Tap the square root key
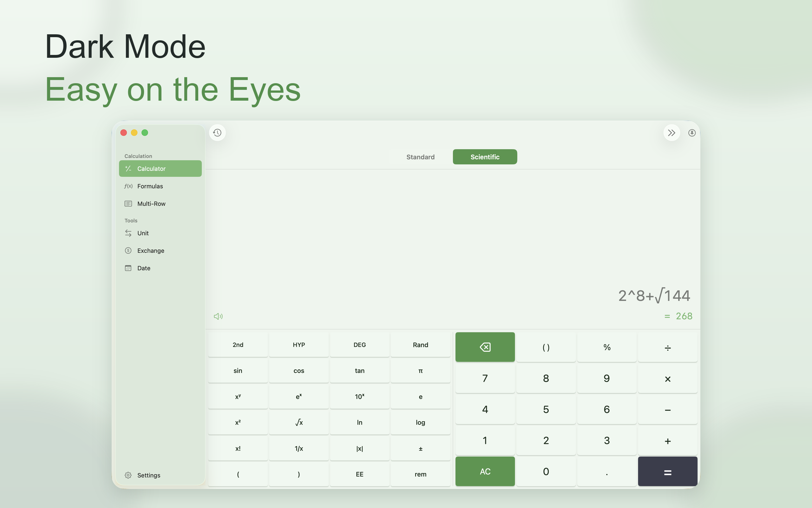The width and height of the screenshot is (812, 508). (x=298, y=422)
